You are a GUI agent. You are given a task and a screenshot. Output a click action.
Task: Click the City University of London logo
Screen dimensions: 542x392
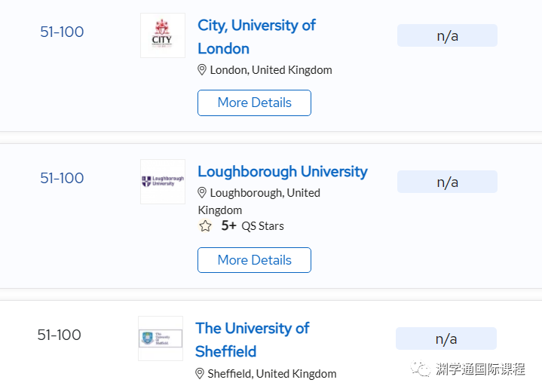pyautogui.click(x=163, y=35)
